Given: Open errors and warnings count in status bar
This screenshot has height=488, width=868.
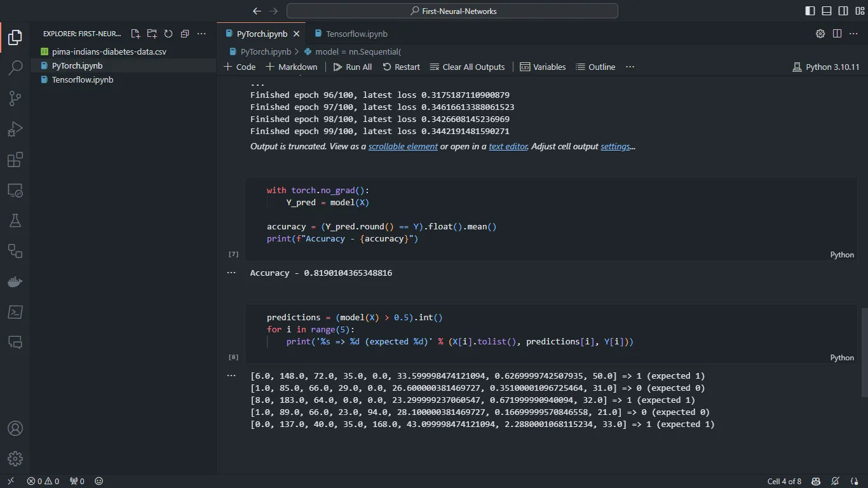Looking at the screenshot, I should (43, 481).
